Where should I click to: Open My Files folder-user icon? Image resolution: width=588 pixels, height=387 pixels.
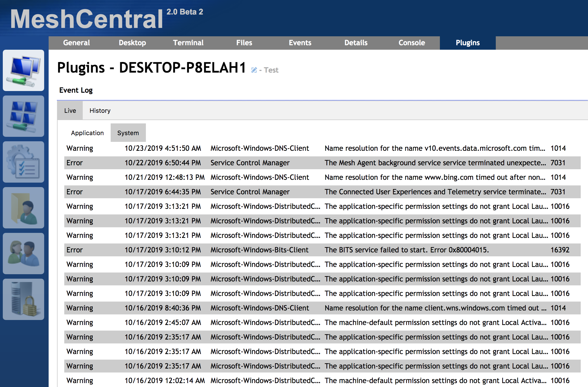23,208
